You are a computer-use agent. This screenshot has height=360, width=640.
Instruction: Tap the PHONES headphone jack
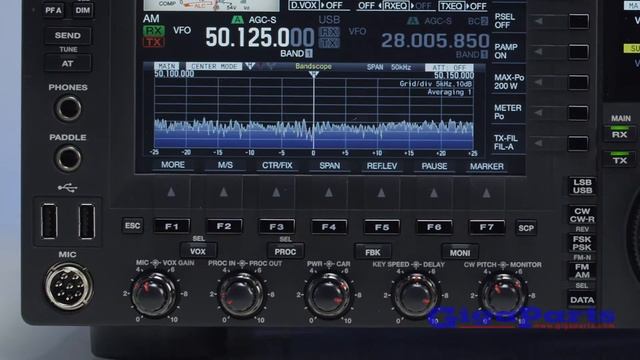pos(68,109)
